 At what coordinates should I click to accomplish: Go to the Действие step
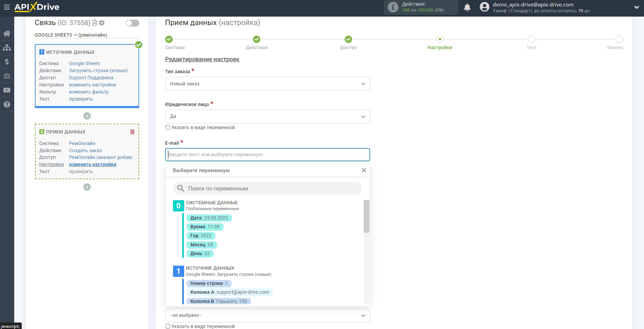pos(257,39)
